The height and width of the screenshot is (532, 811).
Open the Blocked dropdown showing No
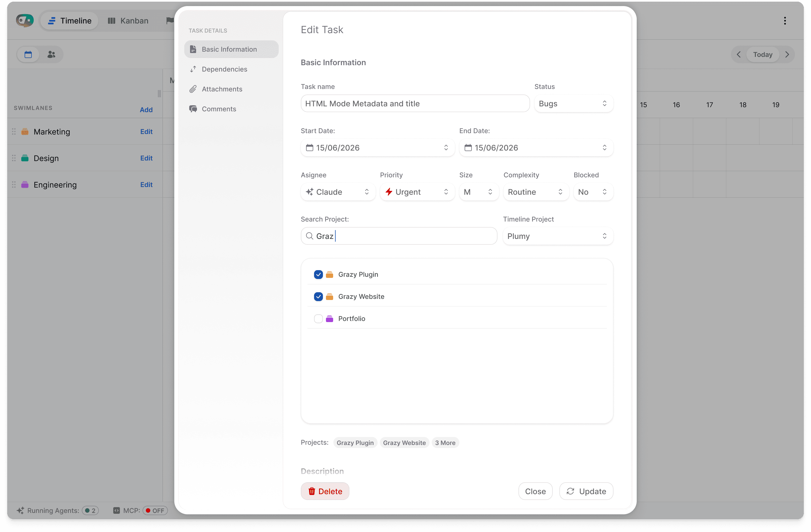pos(593,192)
